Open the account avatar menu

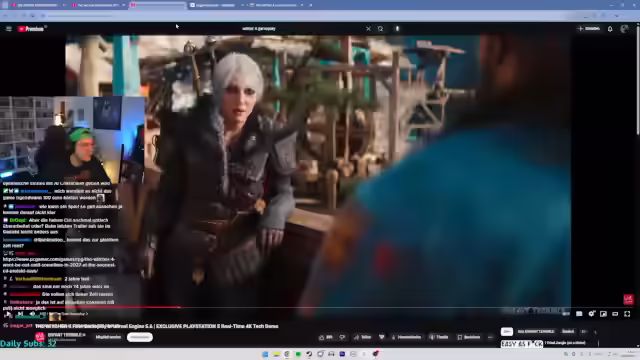624,29
